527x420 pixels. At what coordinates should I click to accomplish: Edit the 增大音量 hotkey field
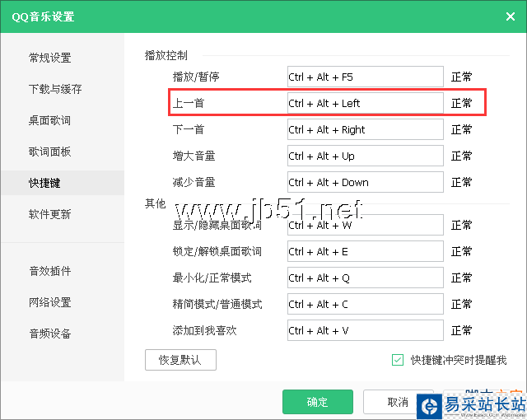pyautogui.click(x=366, y=156)
